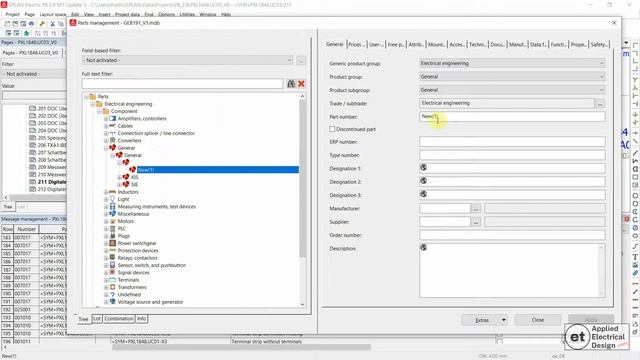This screenshot has height=360, width=640.
Task: Open the Utilities menu
Action: pyautogui.click(x=187, y=14)
